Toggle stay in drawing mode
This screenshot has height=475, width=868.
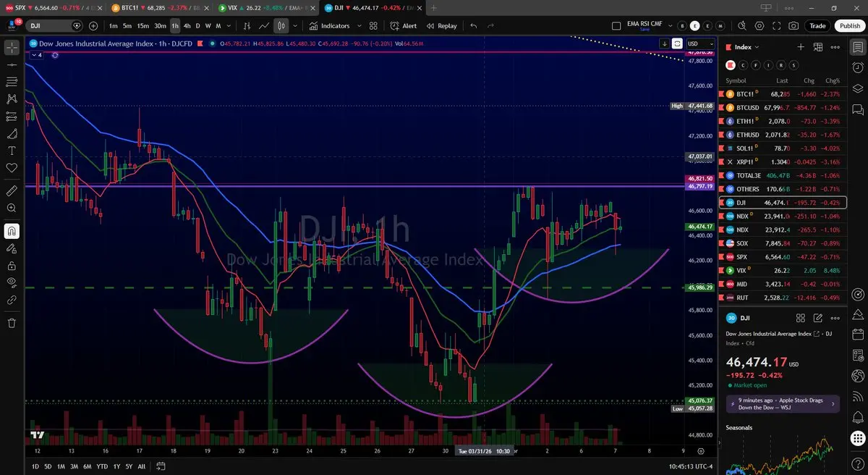pos(12,248)
